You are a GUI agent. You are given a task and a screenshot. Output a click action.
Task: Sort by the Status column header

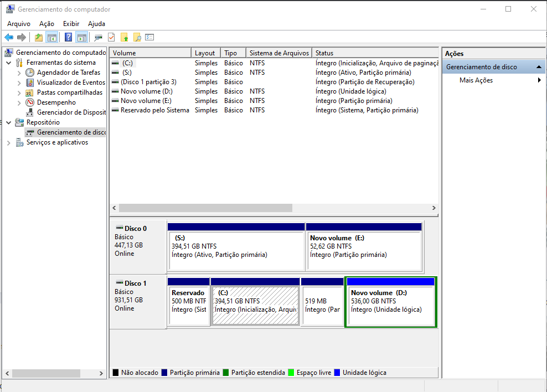tap(375, 53)
